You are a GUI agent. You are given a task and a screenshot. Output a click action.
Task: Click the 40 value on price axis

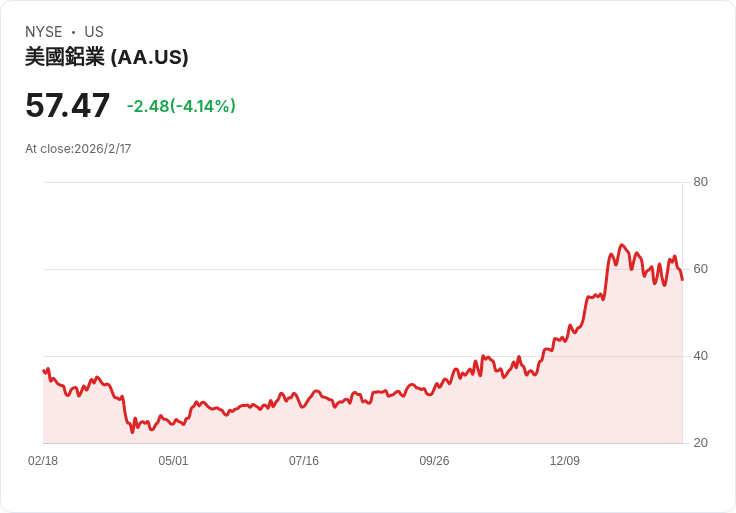[x=700, y=356]
